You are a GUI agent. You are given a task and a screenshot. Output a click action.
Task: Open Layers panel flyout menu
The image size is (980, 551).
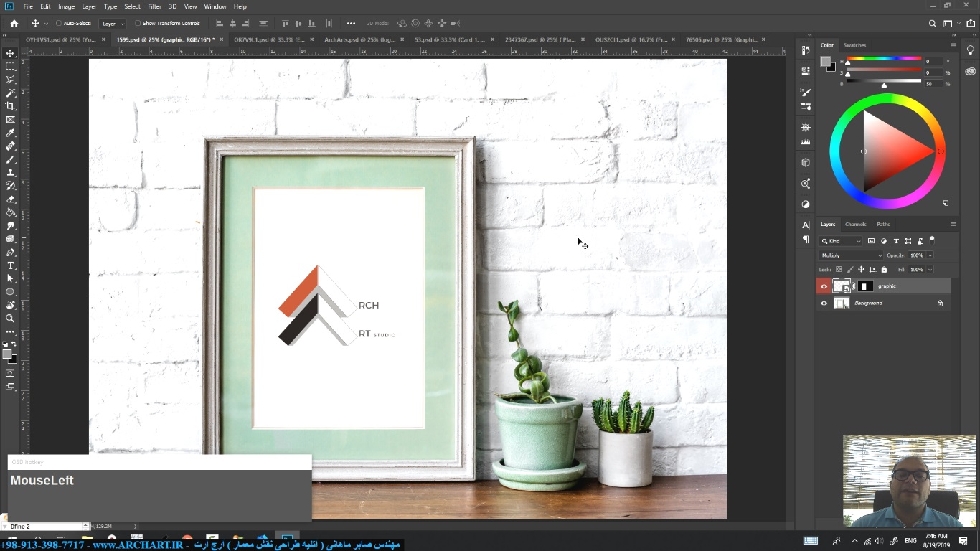(953, 225)
